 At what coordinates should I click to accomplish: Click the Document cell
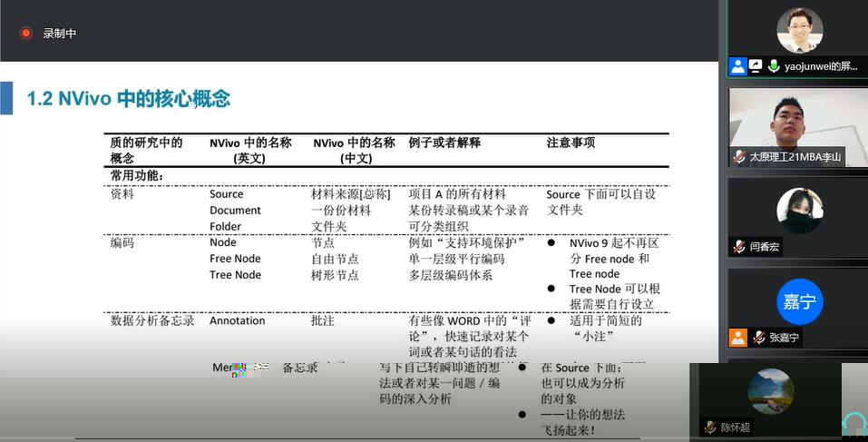tap(235, 211)
